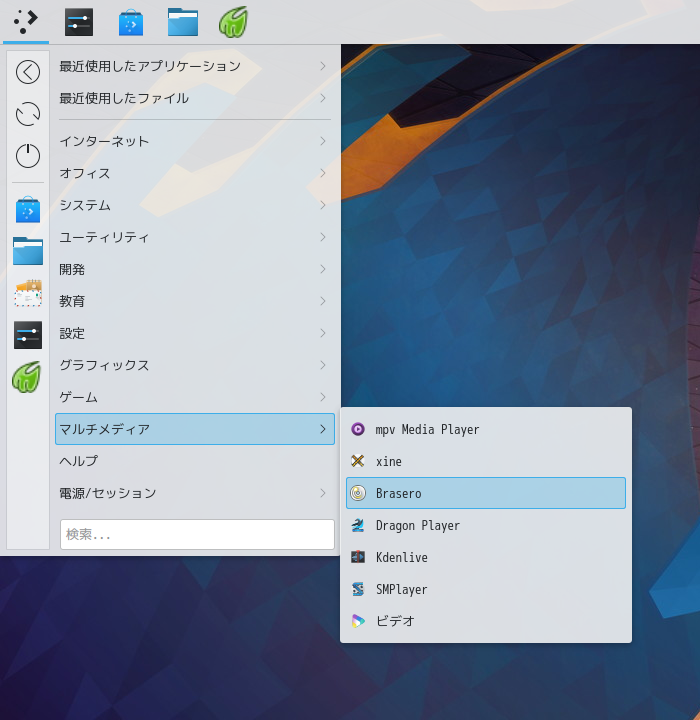700x720 pixels.
Task: Click the KDE application launcher icon
Action: [26, 22]
